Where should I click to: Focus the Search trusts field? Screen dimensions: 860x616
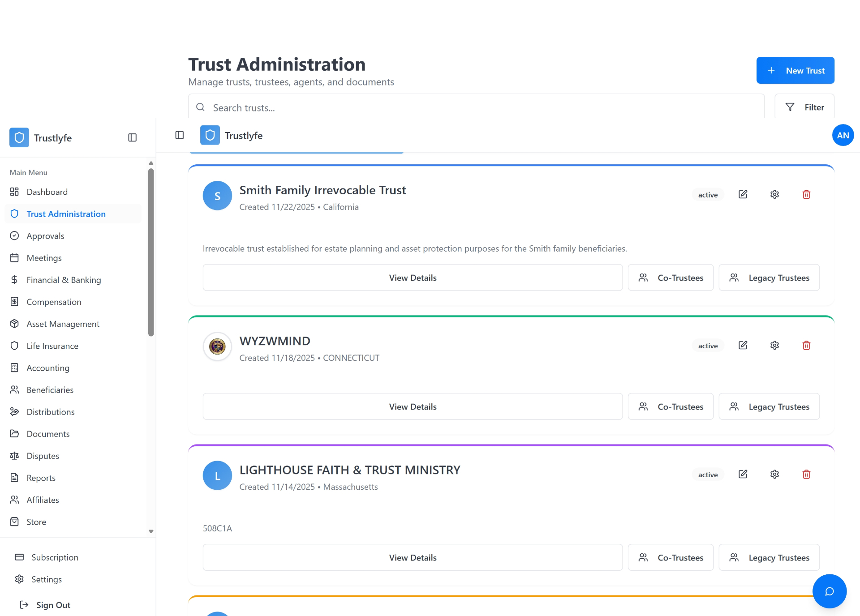(476, 107)
